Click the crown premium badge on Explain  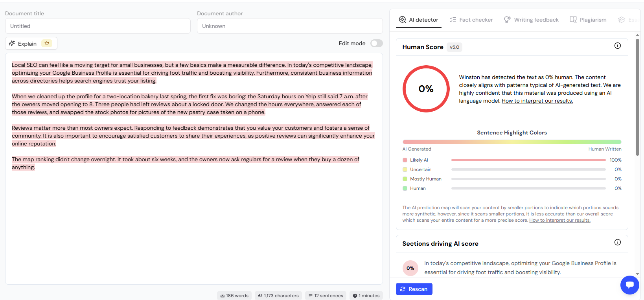pos(47,43)
